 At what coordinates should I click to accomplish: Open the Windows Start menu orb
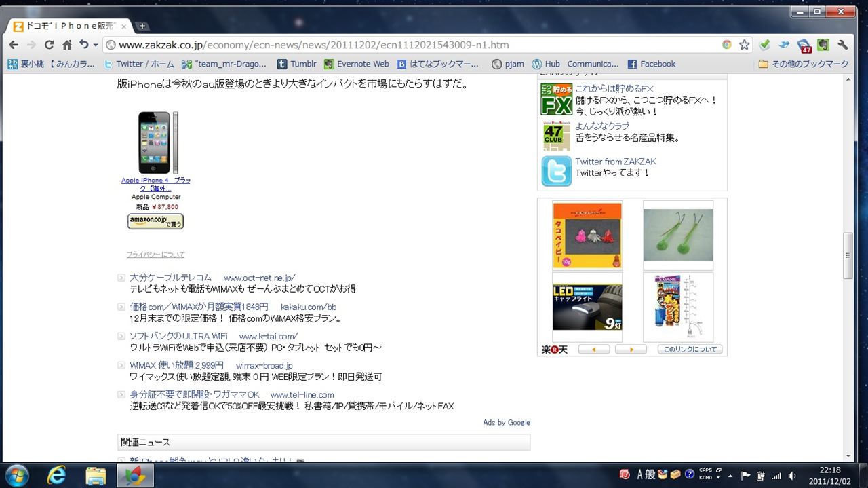click(x=16, y=475)
